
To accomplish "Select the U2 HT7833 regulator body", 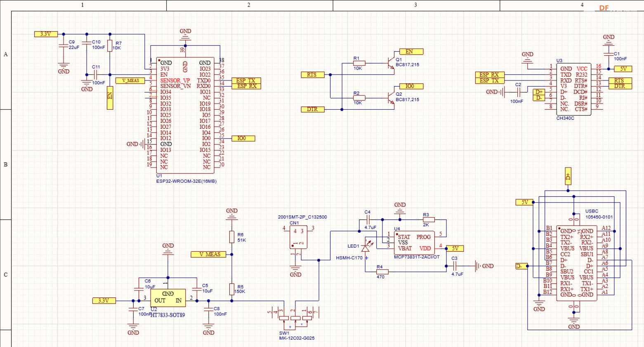I will click(x=167, y=298).
